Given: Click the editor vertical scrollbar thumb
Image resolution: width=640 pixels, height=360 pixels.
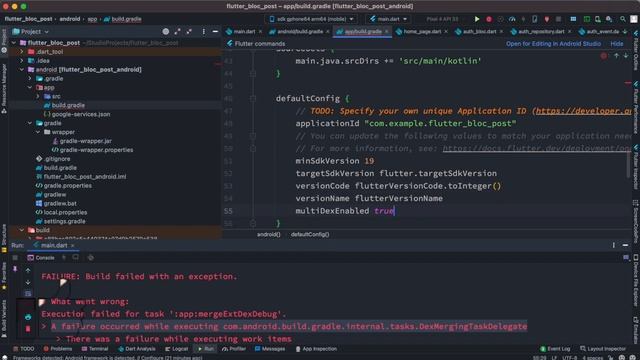Looking at the screenshot, I should [x=629, y=164].
